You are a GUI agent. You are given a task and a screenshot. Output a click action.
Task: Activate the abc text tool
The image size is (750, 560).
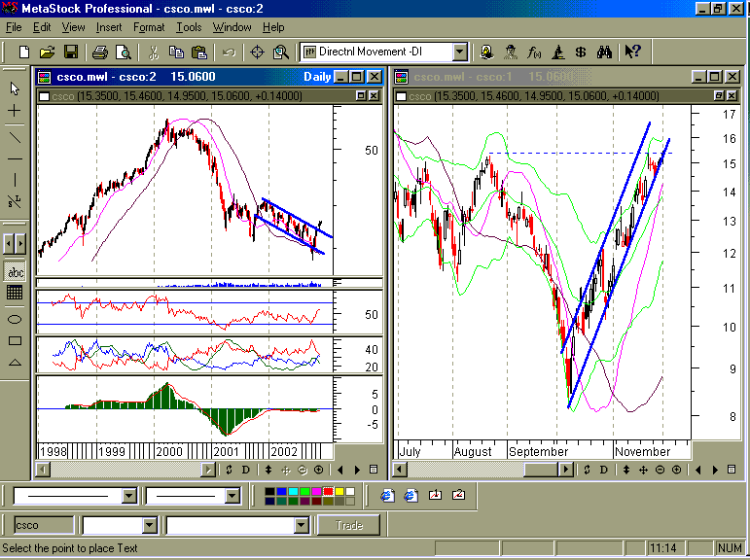(x=15, y=272)
